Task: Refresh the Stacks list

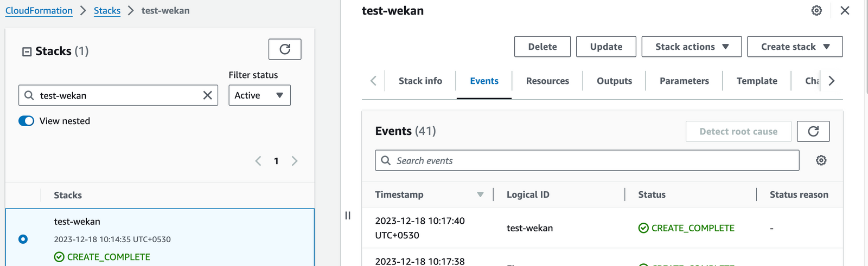Action: point(285,49)
